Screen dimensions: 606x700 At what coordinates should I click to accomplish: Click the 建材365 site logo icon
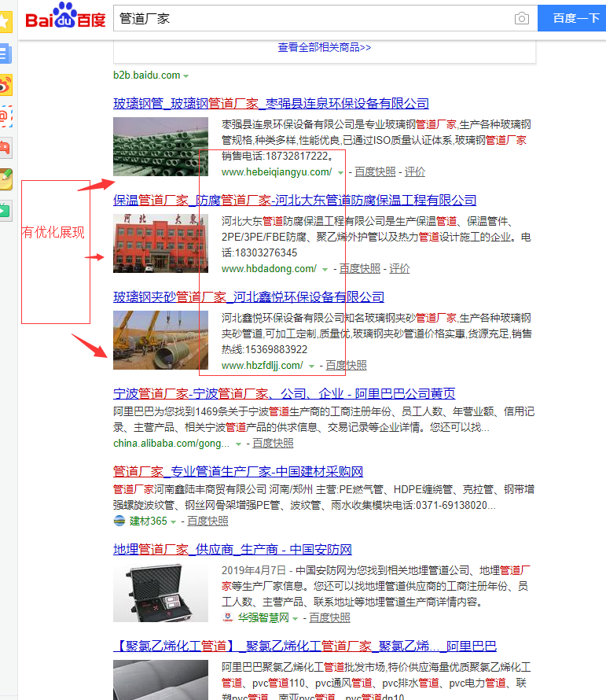[119, 521]
